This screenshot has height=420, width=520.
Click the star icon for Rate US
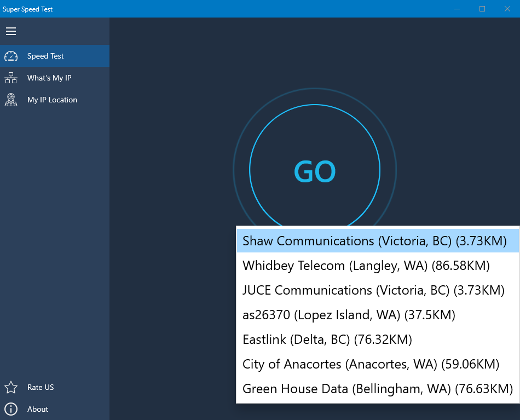pos(11,387)
